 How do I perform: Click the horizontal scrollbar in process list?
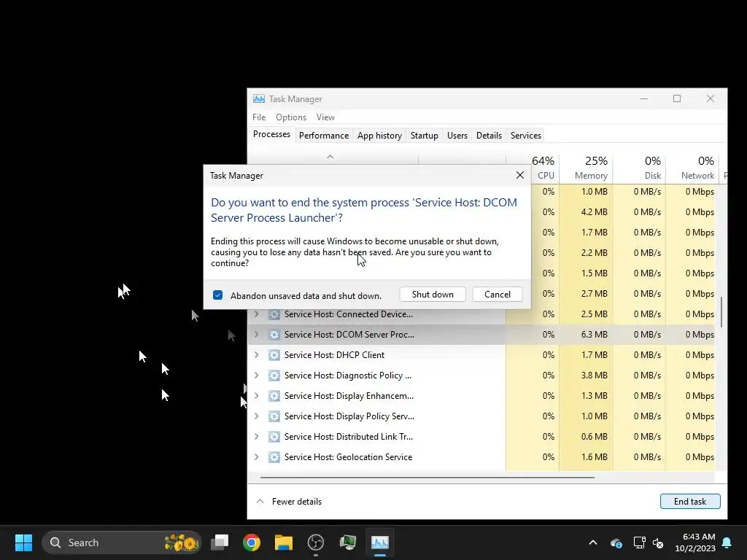click(x=427, y=477)
